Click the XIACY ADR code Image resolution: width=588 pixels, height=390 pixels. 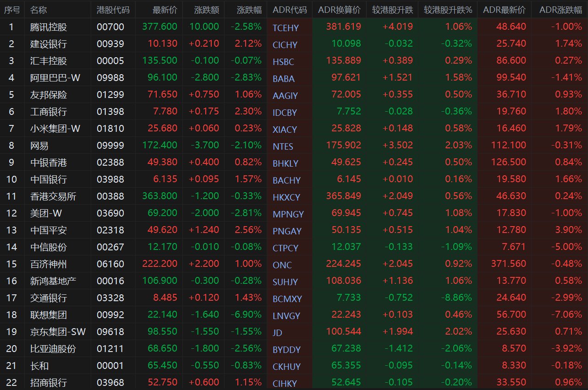(285, 130)
